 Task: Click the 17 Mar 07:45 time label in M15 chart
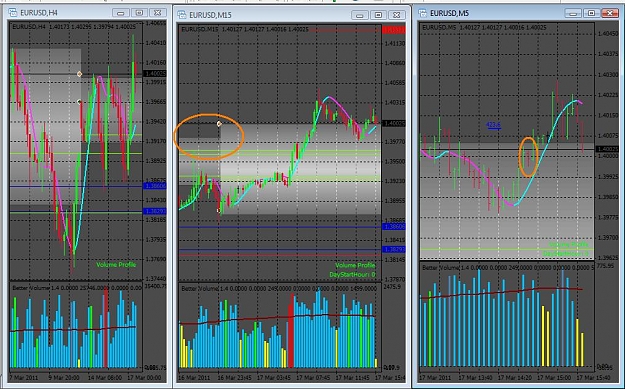pos(314,377)
